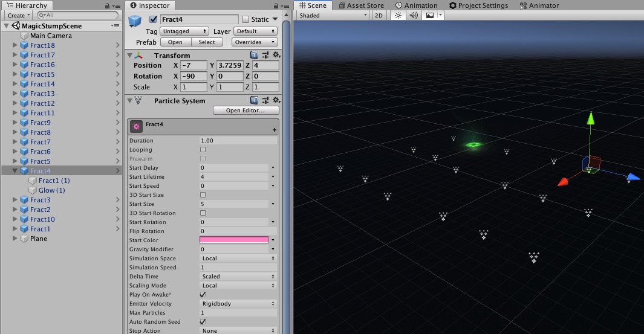Click the hierarchy search field
The image size is (644, 334).
(x=77, y=15)
